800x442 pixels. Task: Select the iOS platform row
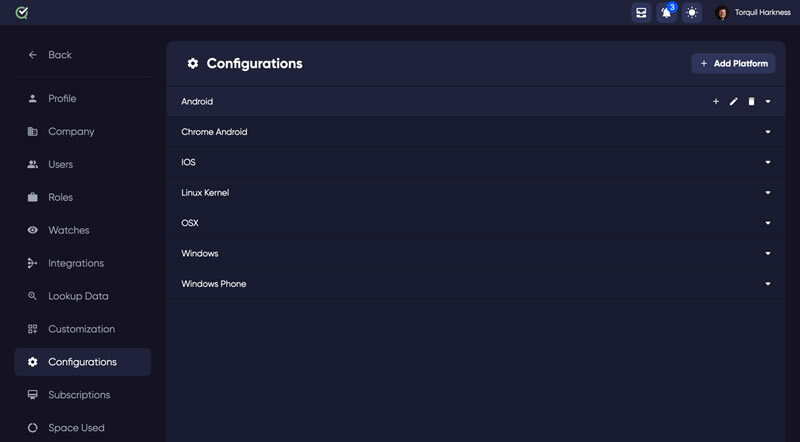click(476, 162)
